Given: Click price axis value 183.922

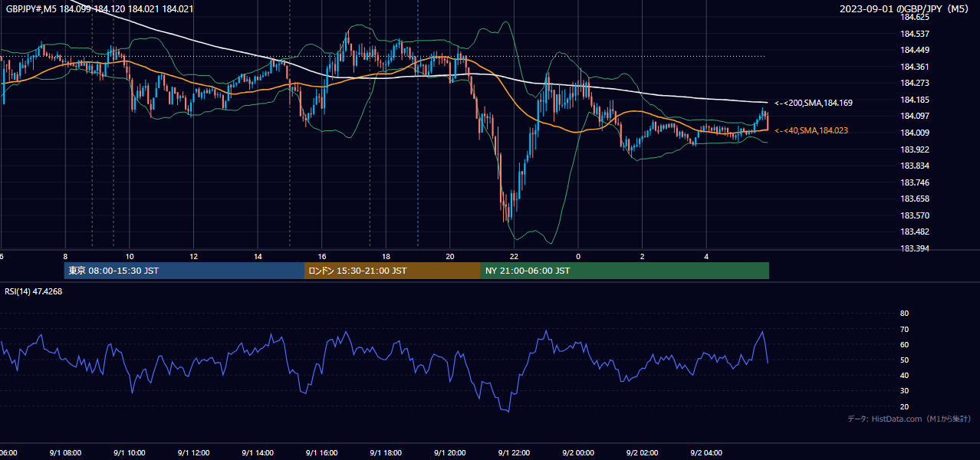Looking at the screenshot, I should (914, 149).
